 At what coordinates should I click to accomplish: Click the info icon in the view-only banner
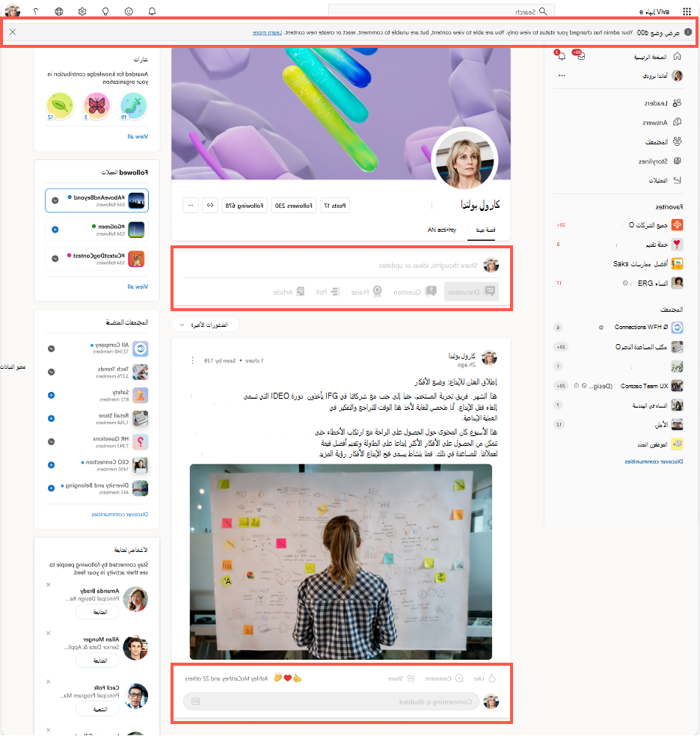688,32
